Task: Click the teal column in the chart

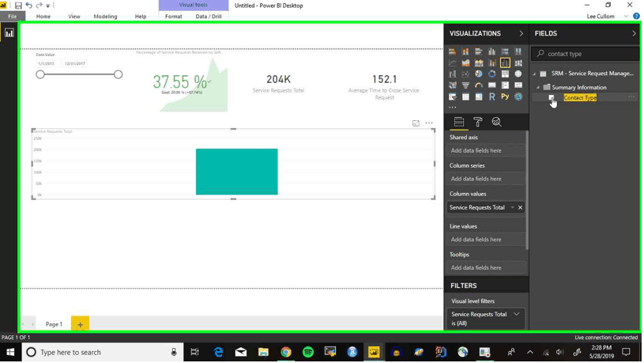Action: pos(236,172)
